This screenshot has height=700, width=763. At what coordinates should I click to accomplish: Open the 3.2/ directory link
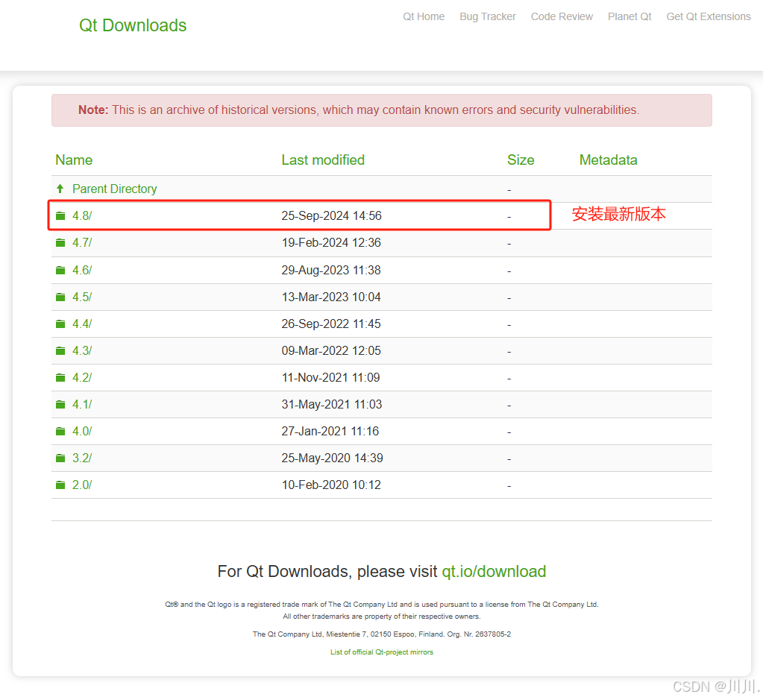point(82,458)
